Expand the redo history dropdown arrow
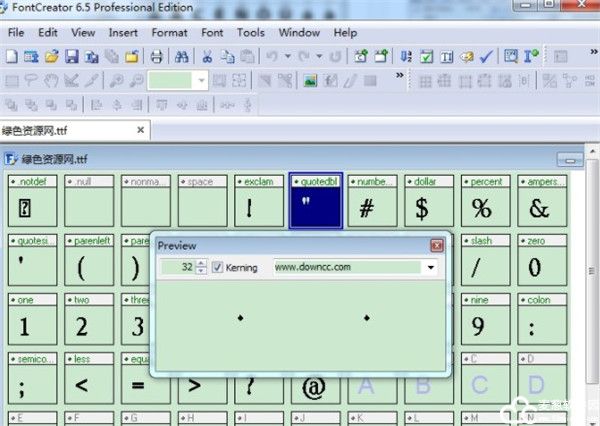 pyautogui.click(x=320, y=57)
